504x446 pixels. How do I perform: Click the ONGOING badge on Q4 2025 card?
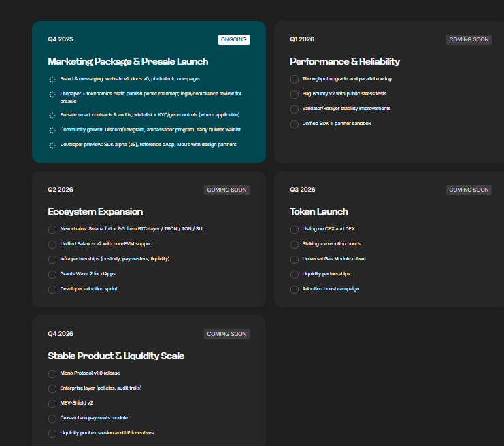pos(234,39)
